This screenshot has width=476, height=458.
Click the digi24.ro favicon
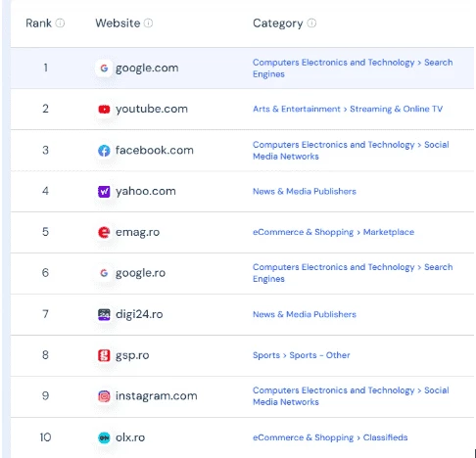104,314
